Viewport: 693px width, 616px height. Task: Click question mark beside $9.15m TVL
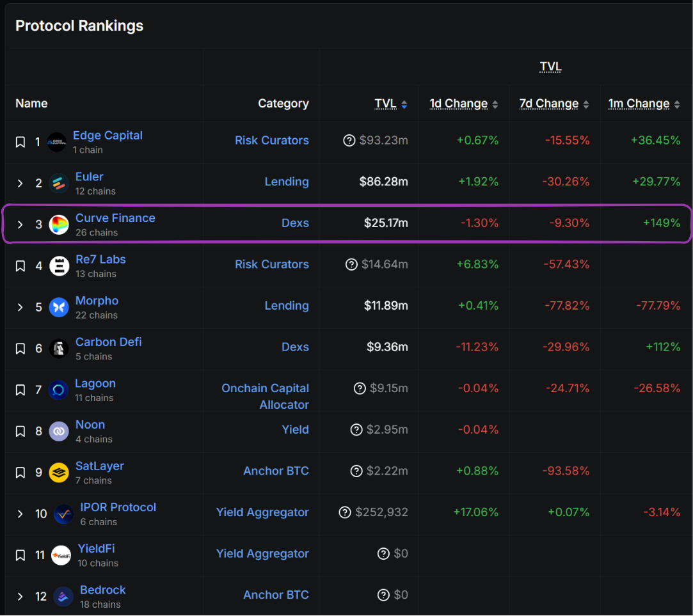360,388
